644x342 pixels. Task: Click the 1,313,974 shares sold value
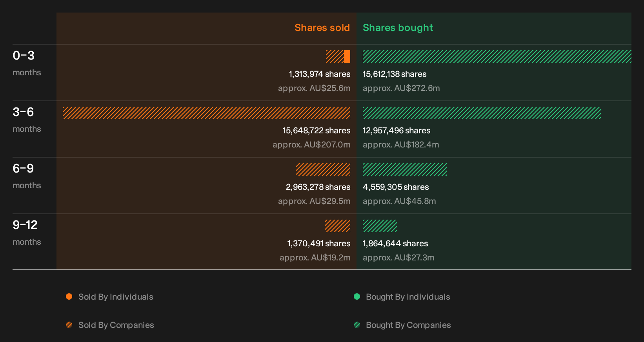click(x=320, y=74)
